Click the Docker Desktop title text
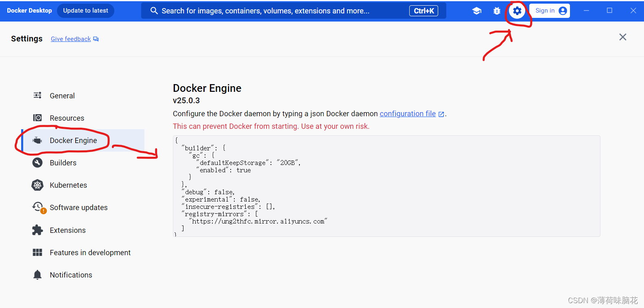644x308 pixels. (x=29, y=11)
